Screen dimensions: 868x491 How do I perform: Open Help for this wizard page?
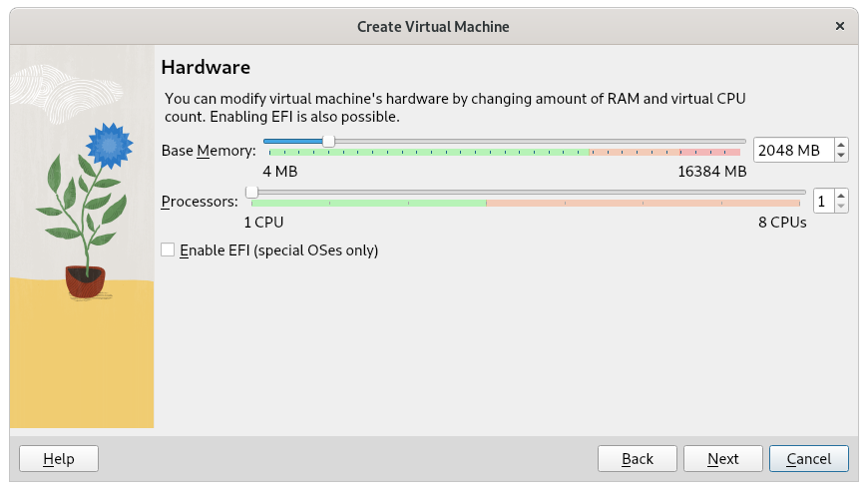tap(59, 458)
